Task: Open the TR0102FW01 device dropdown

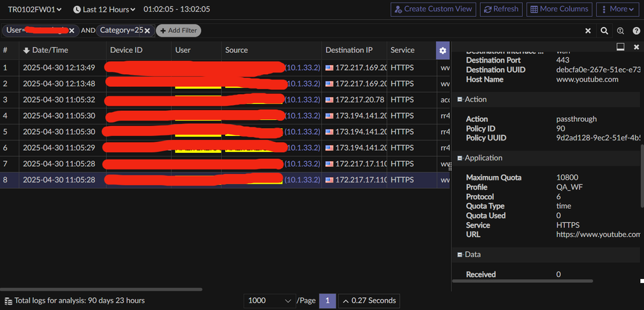Action: point(35,9)
